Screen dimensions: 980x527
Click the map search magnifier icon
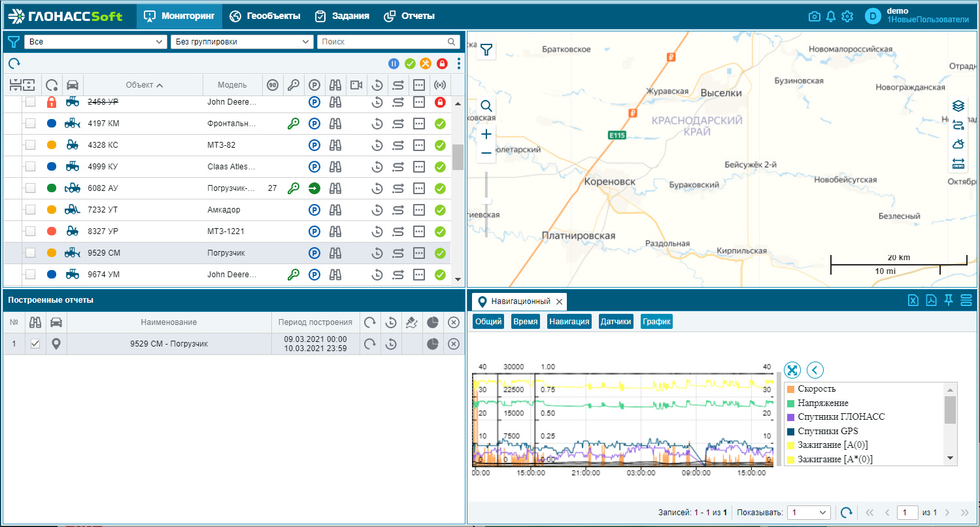click(486, 106)
